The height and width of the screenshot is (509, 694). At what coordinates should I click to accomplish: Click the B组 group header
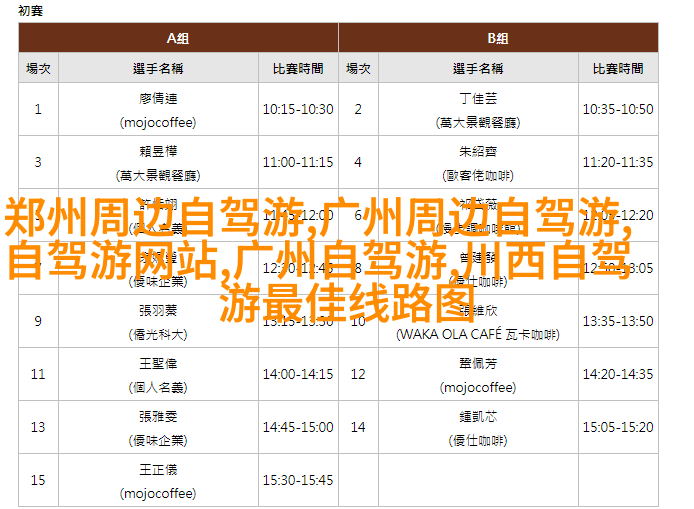[498, 38]
